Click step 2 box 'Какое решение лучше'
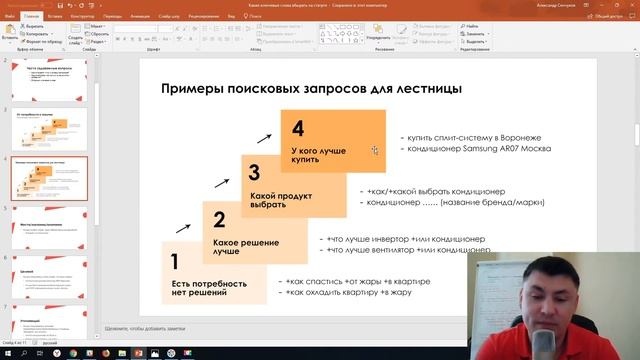The height and width of the screenshot is (360, 640). 255,232
